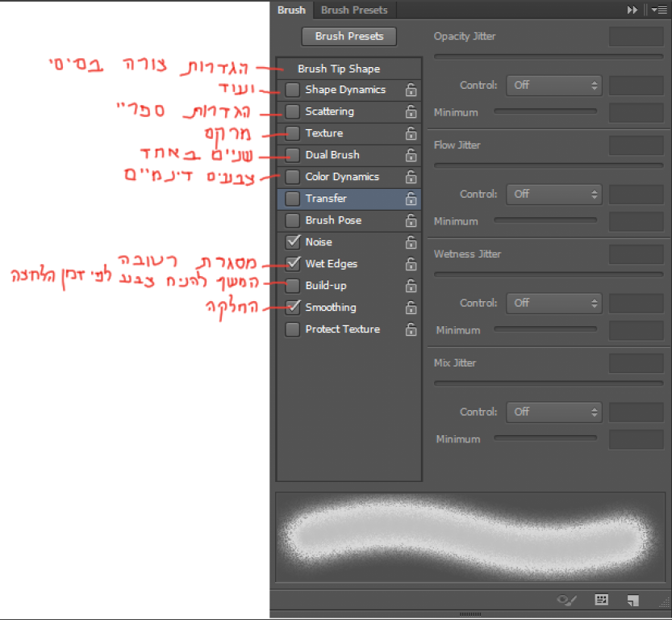Image resolution: width=672 pixels, height=620 pixels.
Task: Select the Brush Pose section label
Action: click(333, 220)
